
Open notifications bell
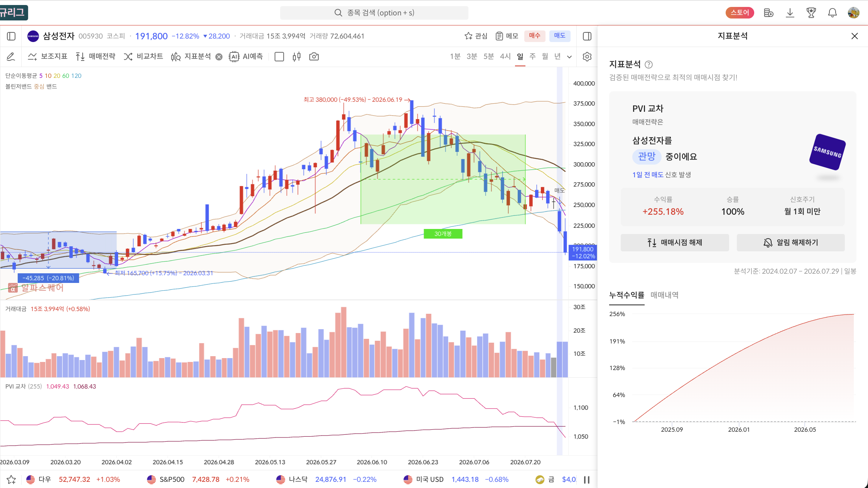click(833, 13)
